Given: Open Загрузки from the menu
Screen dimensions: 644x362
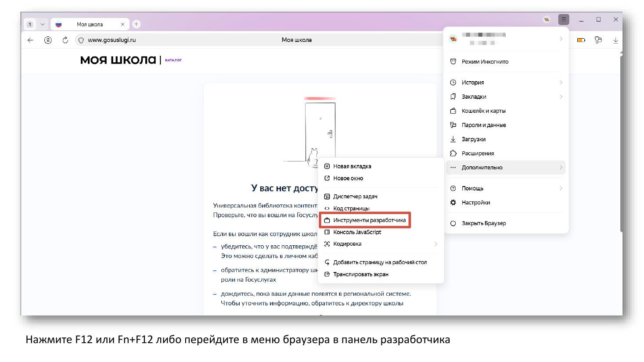Looking at the screenshot, I should (506, 139).
